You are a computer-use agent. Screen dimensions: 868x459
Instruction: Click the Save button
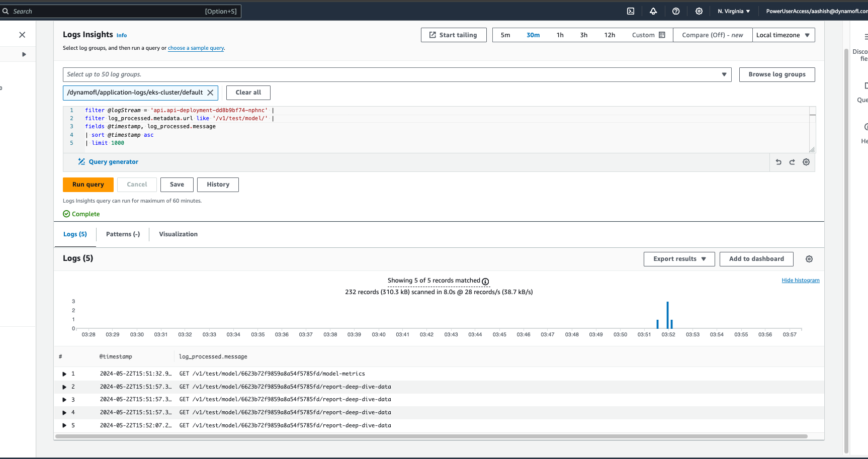(x=177, y=185)
